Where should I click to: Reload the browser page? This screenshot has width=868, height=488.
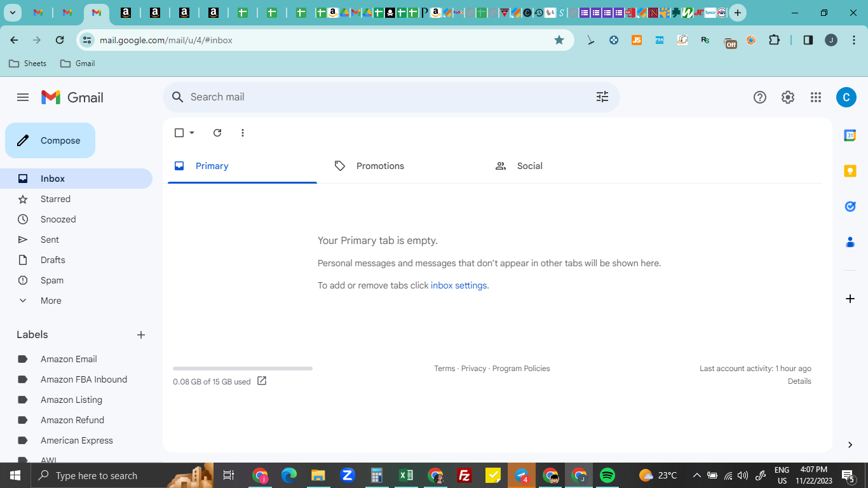tap(60, 40)
